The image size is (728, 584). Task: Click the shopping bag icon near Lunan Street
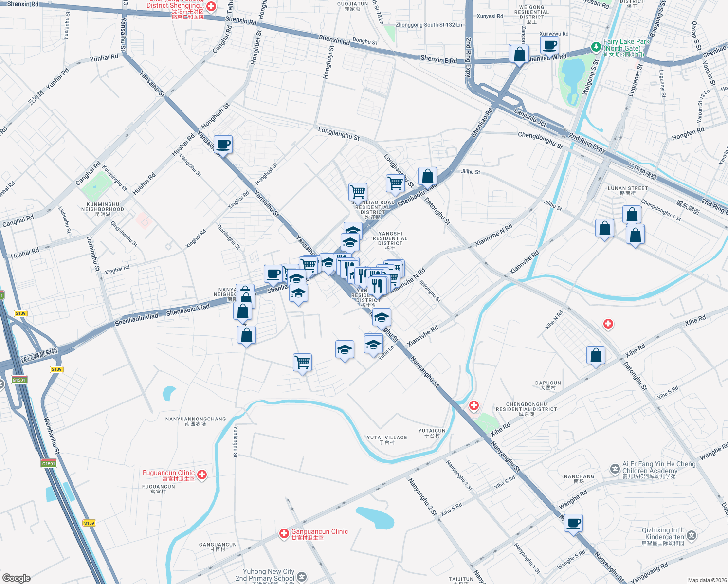(632, 214)
